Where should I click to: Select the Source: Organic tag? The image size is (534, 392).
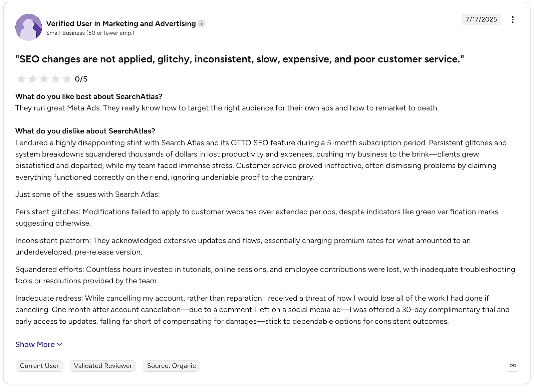[171, 366]
